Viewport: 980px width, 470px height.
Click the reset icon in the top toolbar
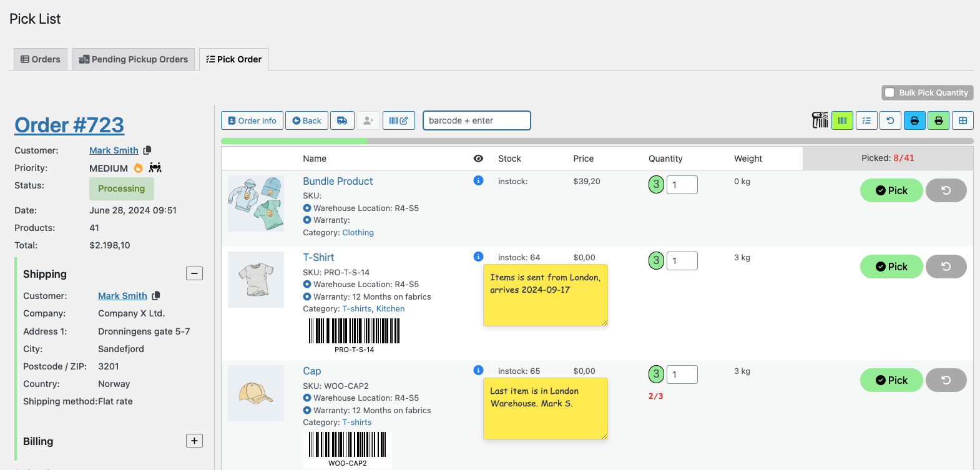890,120
